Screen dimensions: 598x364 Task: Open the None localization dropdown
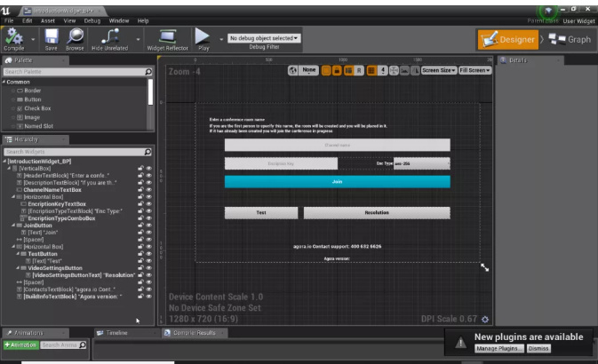309,70
